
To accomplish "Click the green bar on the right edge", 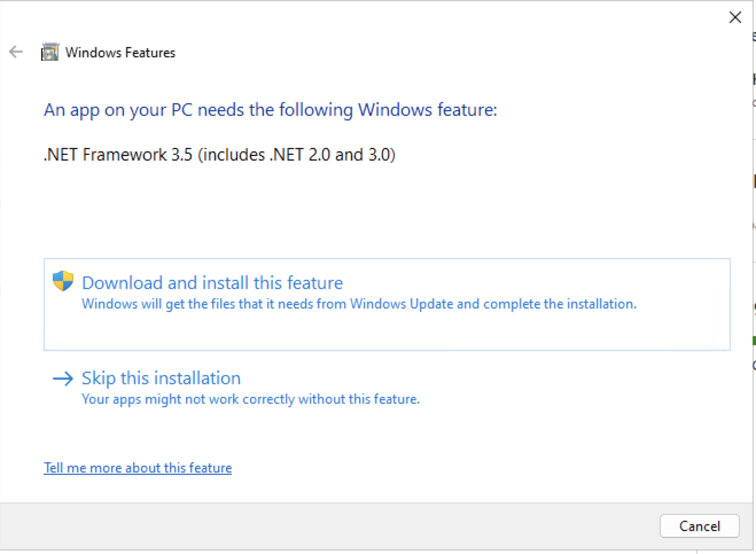I will tap(754, 341).
